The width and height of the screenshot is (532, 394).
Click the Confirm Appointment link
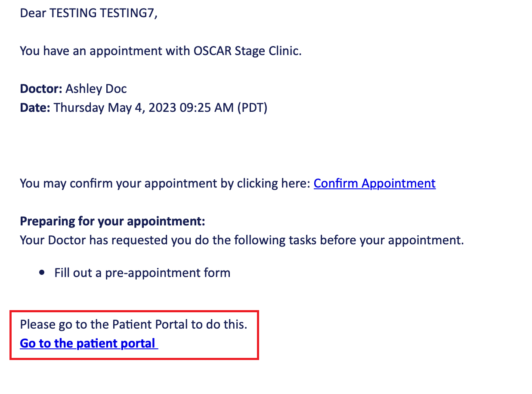374,184
